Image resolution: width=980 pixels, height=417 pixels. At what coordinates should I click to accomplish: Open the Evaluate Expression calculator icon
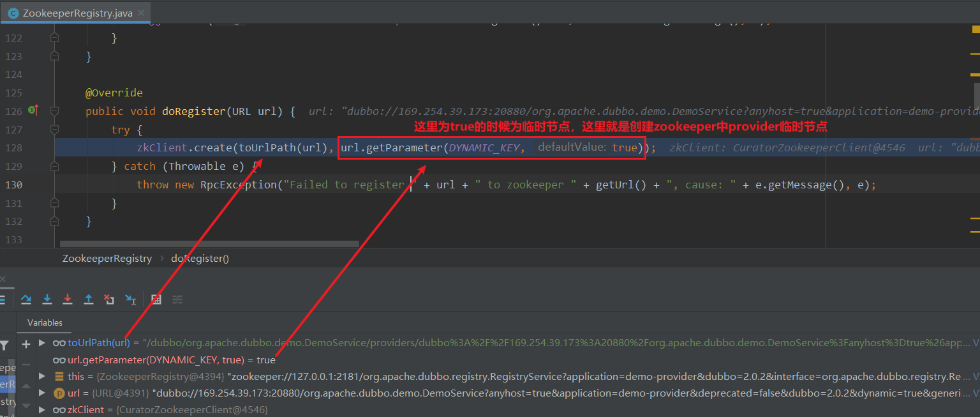coord(156,299)
